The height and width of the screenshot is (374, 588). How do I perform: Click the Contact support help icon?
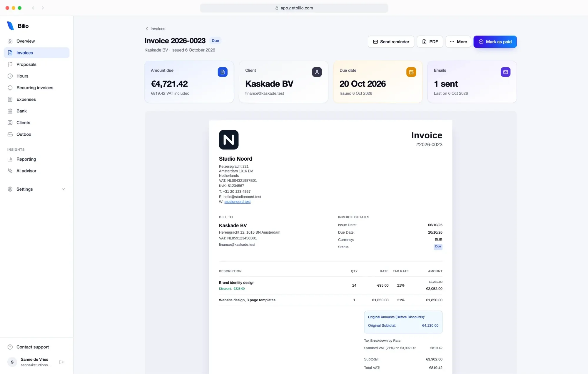[10, 347]
